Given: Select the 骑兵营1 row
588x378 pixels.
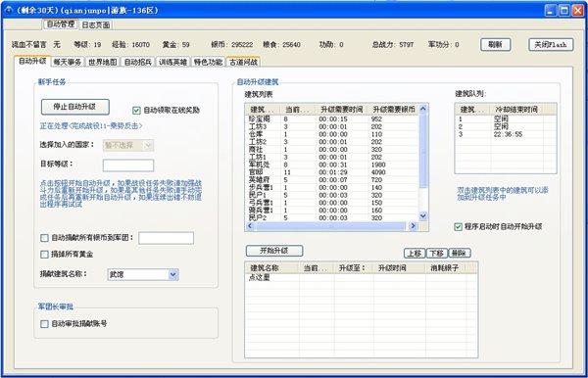Looking at the screenshot, I should [x=332, y=211].
